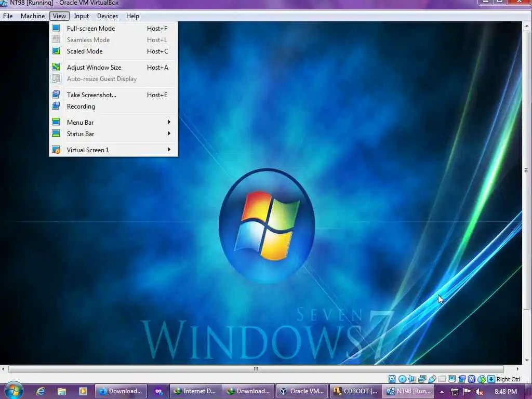Click the horizontal scrollbar left arrow
The image size is (532, 399).
click(x=3, y=369)
